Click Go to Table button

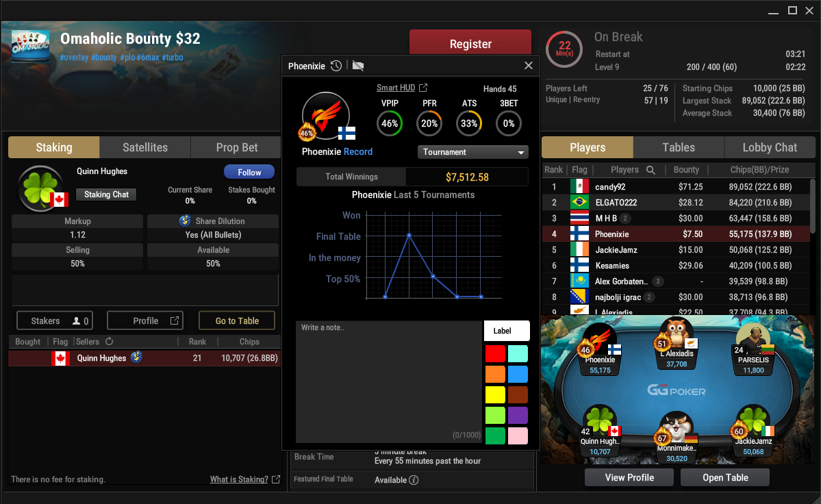[237, 321]
